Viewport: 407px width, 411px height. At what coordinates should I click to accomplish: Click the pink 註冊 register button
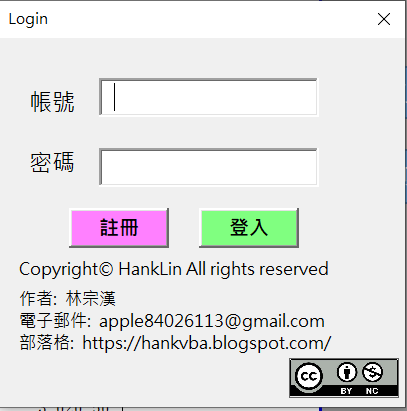click(119, 228)
